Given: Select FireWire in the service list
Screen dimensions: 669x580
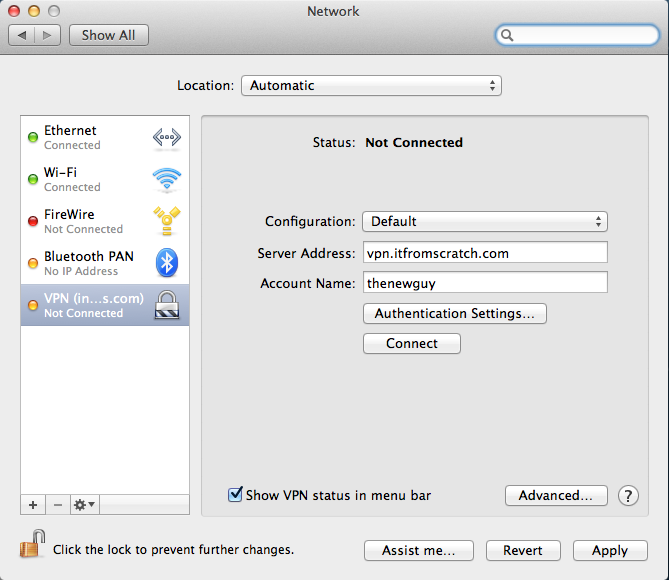Looking at the screenshot, I should point(105,221).
